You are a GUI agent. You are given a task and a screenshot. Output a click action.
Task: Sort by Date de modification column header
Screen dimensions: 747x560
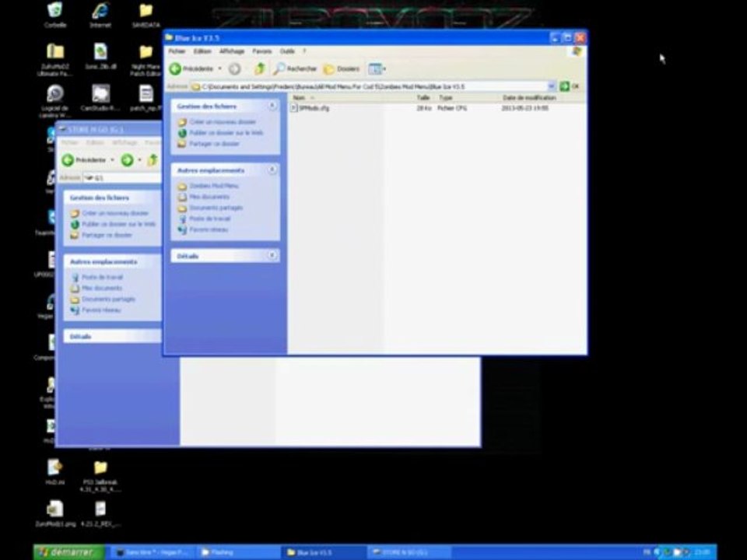(x=529, y=98)
